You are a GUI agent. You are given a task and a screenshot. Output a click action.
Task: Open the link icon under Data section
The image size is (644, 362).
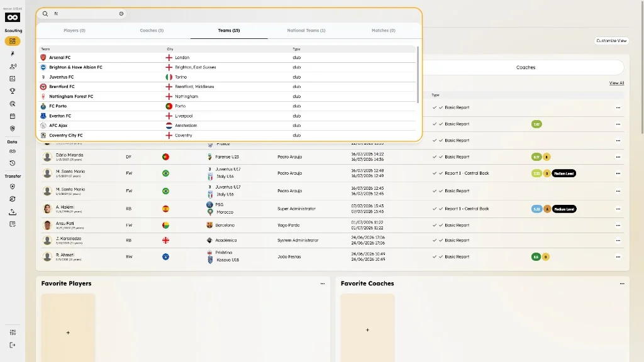(13, 151)
